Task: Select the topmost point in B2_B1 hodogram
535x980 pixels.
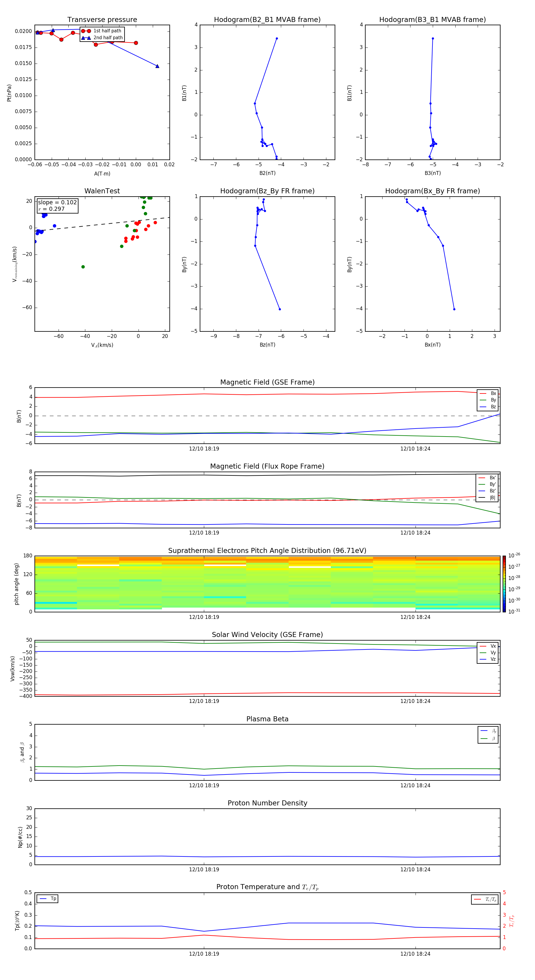Action: (x=276, y=38)
